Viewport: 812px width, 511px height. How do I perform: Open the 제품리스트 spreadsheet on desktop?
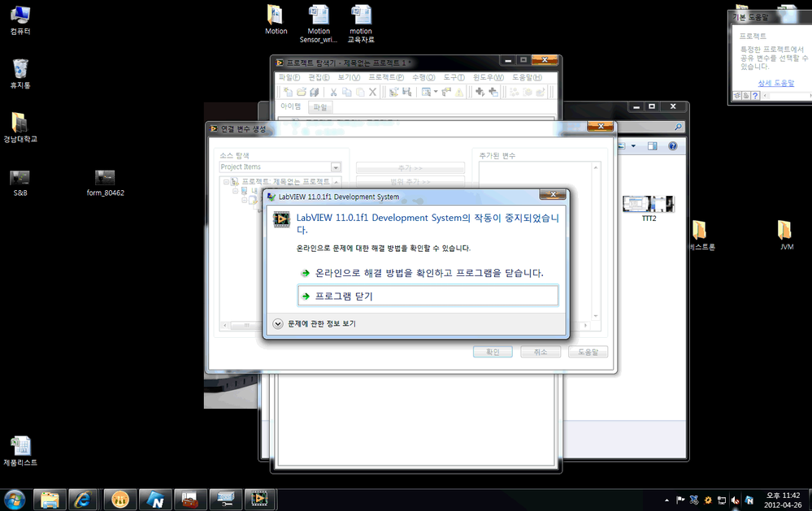point(20,451)
